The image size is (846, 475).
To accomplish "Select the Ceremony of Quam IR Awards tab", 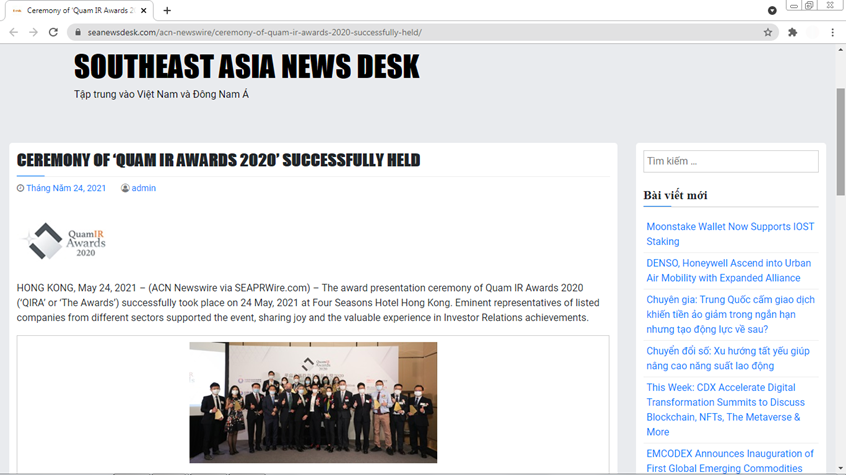I will tap(77, 10).
